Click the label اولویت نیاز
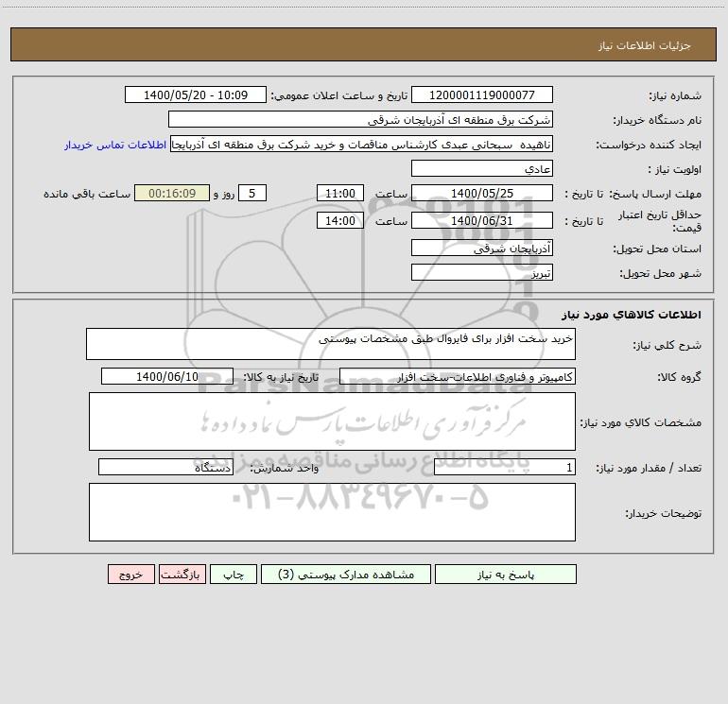The image size is (728, 704). tap(675, 170)
